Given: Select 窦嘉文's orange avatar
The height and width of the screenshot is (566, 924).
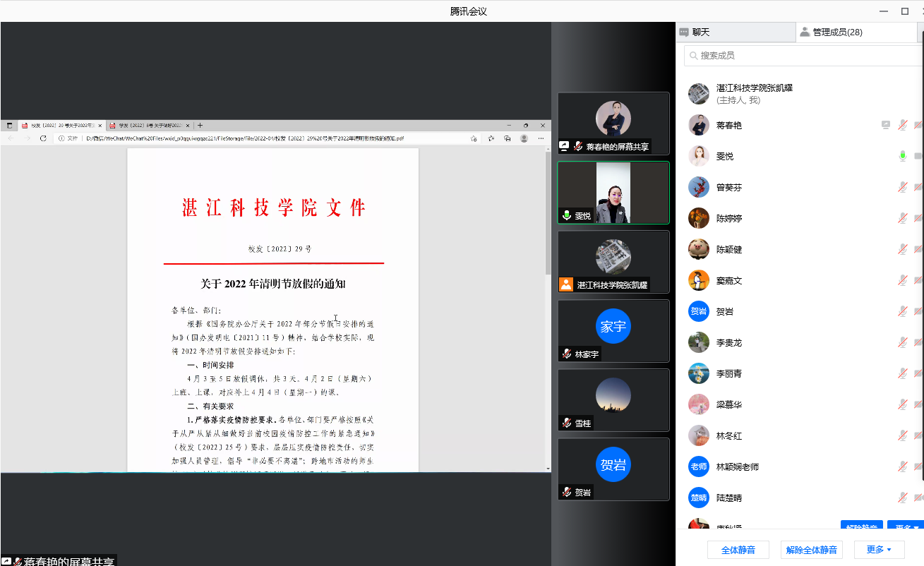Looking at the screenshot, I should 699,280.
